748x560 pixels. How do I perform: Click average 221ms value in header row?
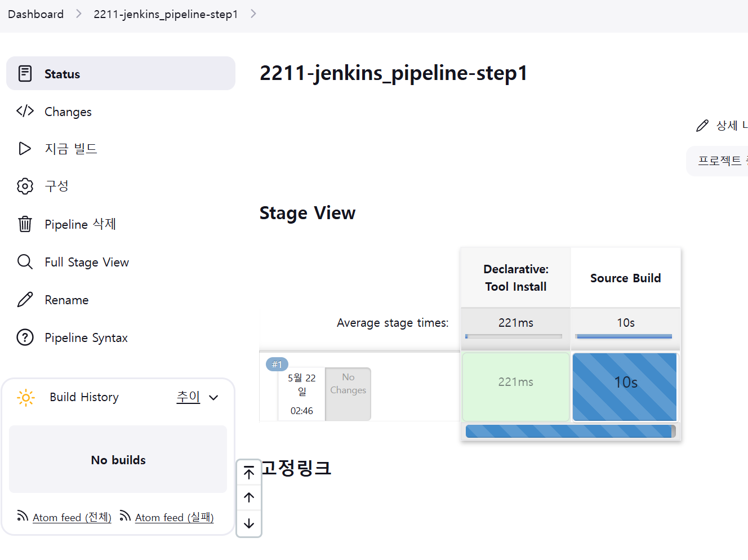pyautogui.click(x=515, y=323)
